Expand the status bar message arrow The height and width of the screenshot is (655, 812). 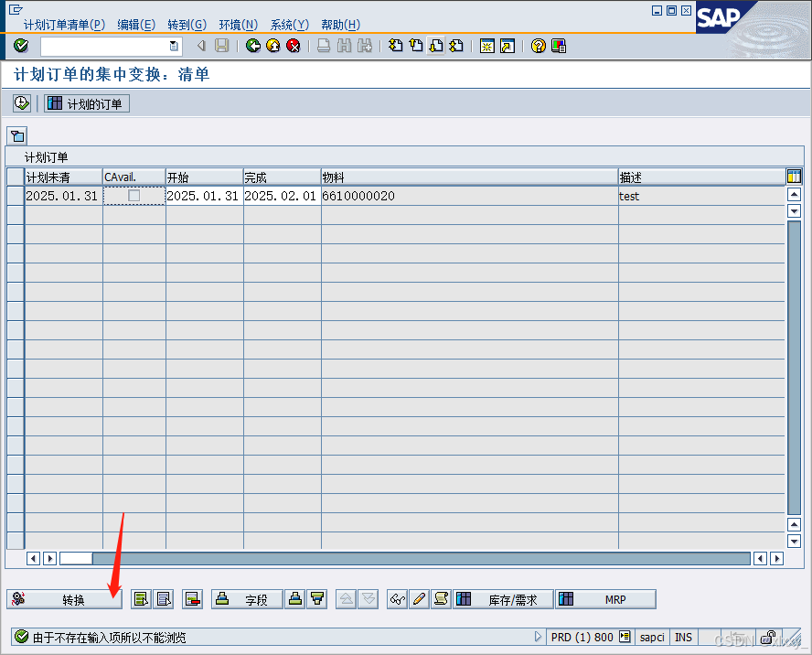click(x=538, y=637)
